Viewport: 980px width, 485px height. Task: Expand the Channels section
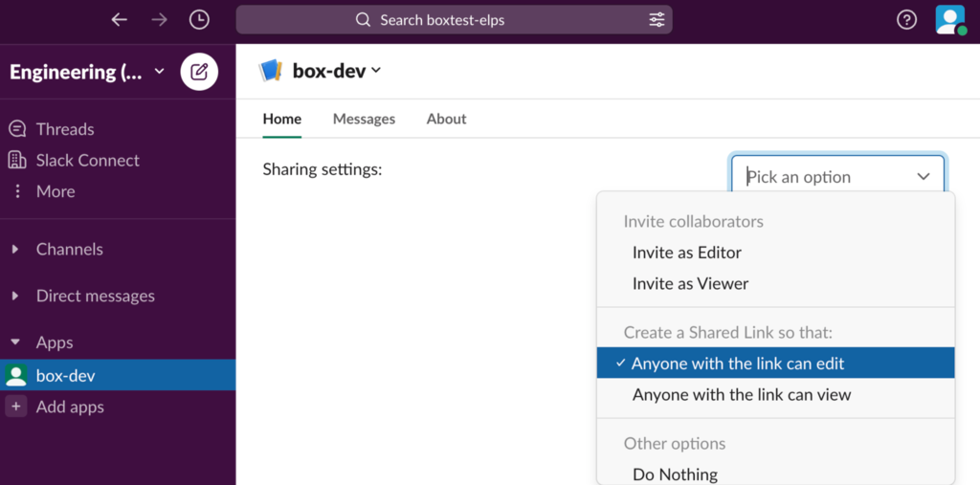(15, 250)
